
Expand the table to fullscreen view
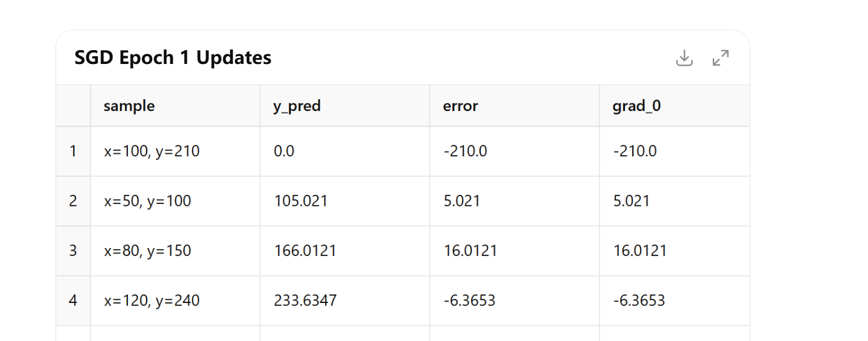(720, 58)
